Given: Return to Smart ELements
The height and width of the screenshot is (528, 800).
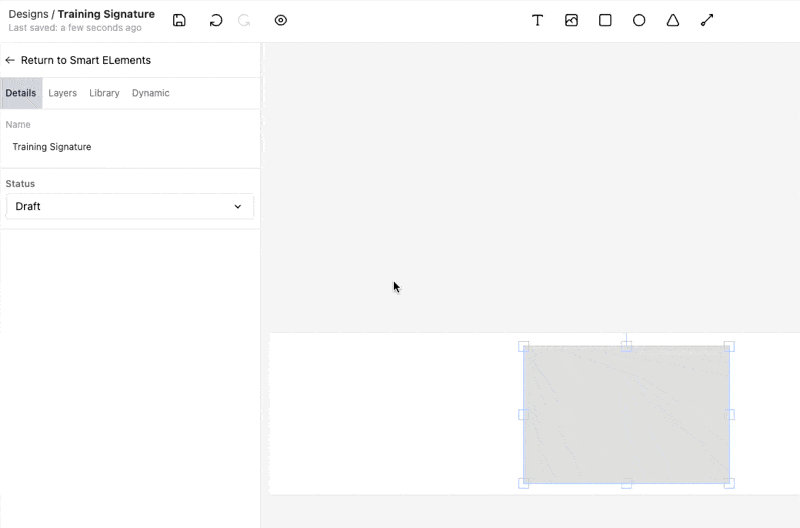Looking at the screenshot, I should (86, 60).
